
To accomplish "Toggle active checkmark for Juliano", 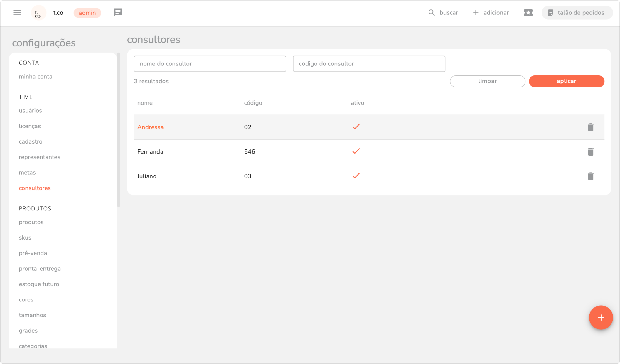I will point(356,176).
